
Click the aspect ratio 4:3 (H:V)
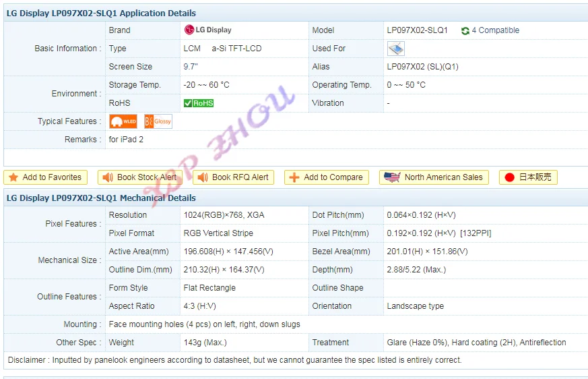point(199,305)
